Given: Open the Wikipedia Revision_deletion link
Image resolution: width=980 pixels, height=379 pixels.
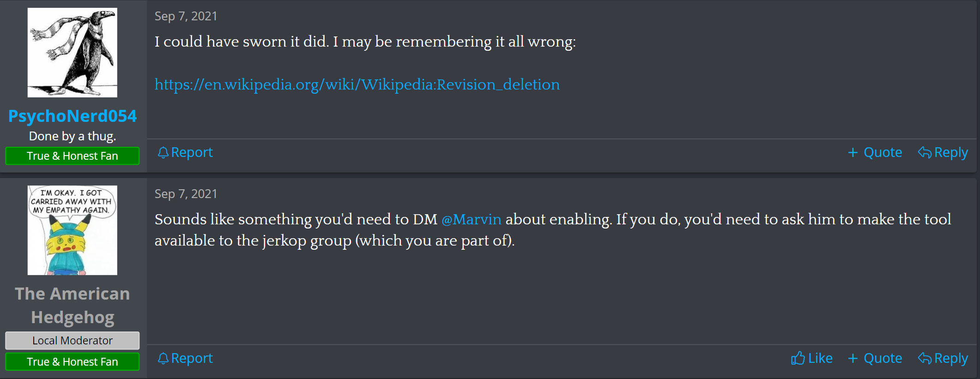Looking at the screenshot, I should point(357,84).
